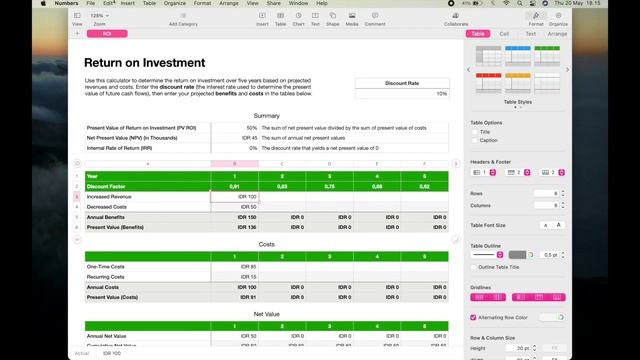This screenshot has width=640, height=360.
Task: Switch to the Cell inspector tab
Action: pyautogui.click(x=504, y=34)
